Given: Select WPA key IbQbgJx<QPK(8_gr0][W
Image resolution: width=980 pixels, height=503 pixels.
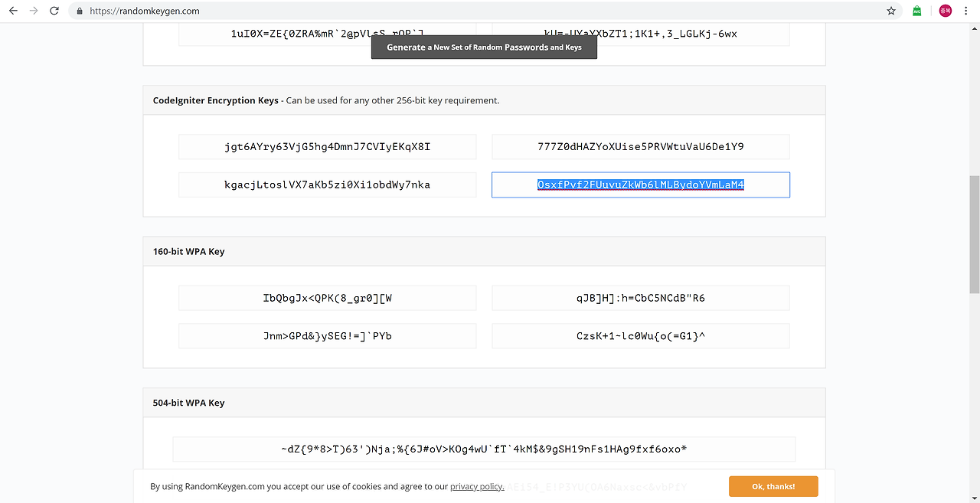Looking at the screenshot, I should (328, 298).
